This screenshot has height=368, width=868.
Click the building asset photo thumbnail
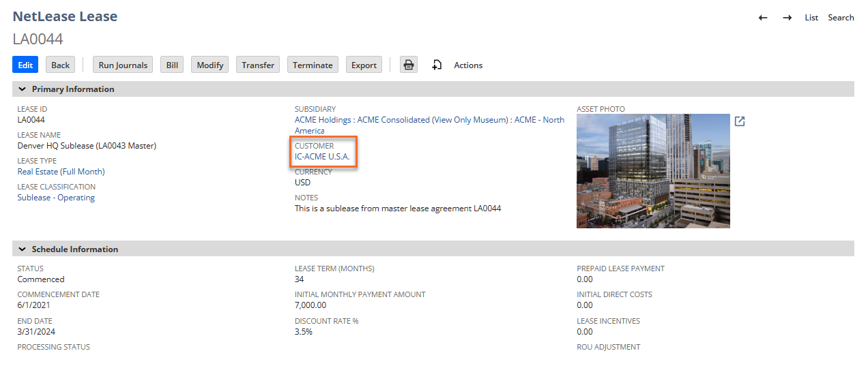click(x=653, y=170)
